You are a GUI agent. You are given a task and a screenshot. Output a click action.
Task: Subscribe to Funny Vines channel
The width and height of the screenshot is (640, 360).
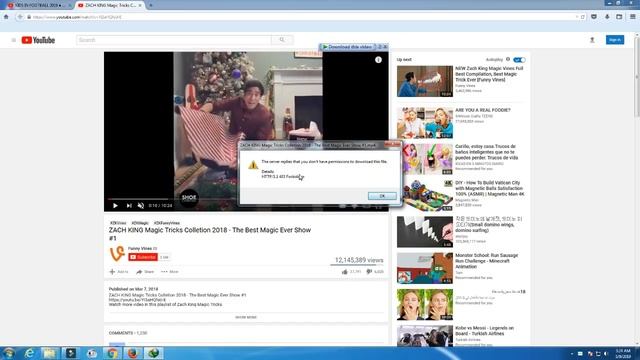click(143, 257)
